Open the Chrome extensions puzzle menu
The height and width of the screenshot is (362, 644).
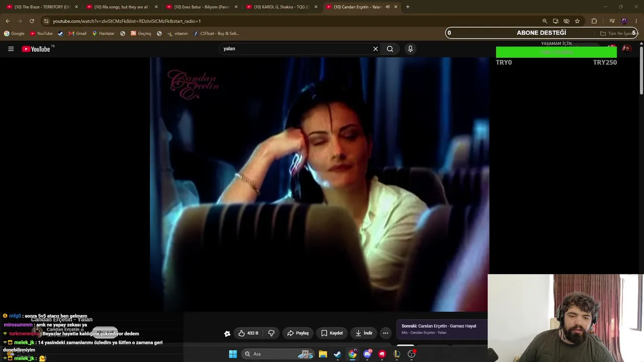pos(594,21)
